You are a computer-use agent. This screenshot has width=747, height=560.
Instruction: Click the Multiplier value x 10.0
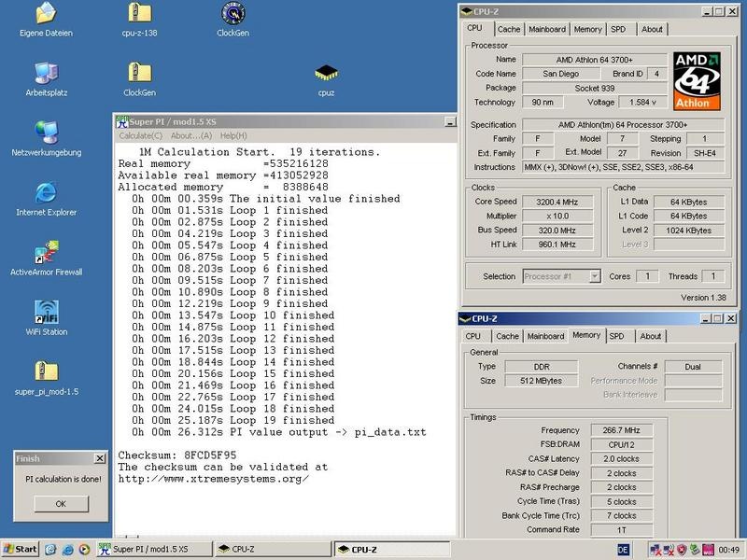pyautogui.click(x=557, y=216)
